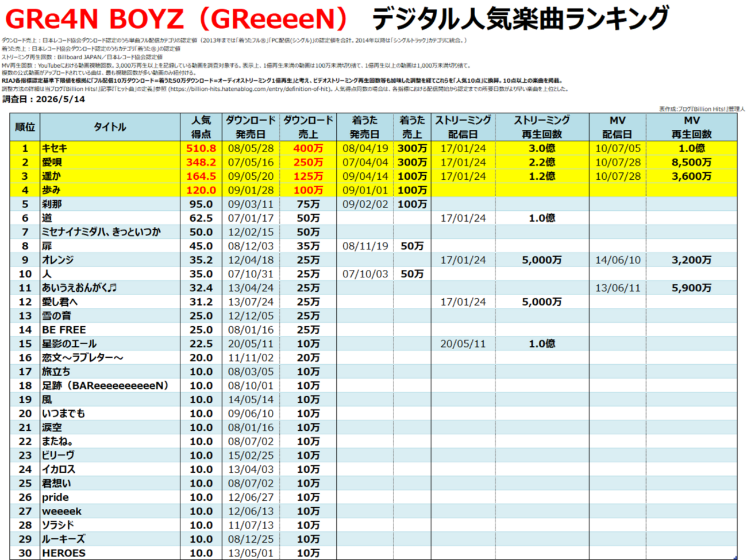Click the survey date 調査日：2026/5/14

(44, 99)
